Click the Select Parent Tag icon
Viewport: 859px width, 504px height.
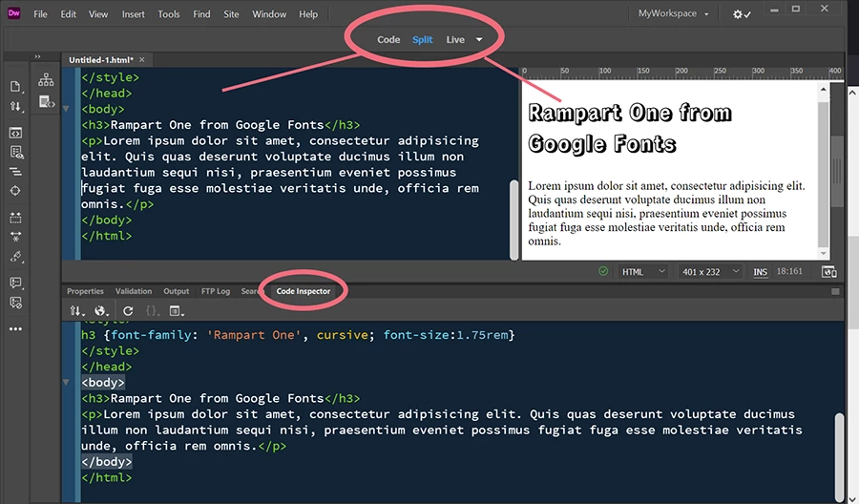[x=16, y=257]
